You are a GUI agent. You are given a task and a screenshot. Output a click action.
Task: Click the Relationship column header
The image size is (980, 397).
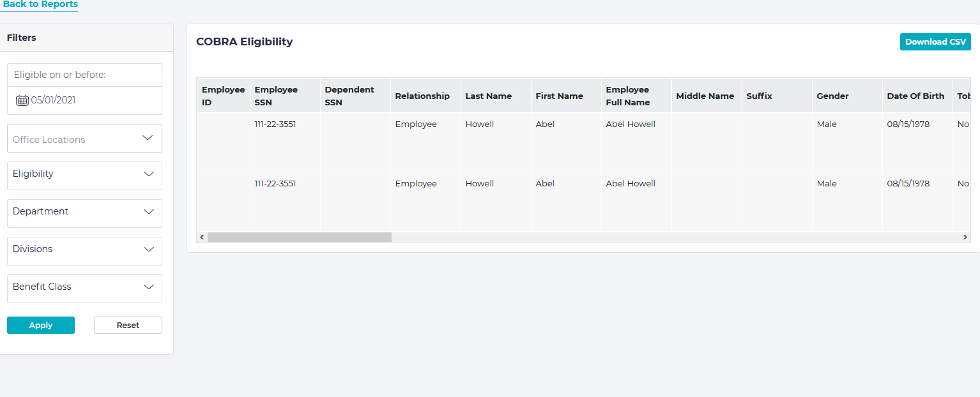click(x=422, y=96)
